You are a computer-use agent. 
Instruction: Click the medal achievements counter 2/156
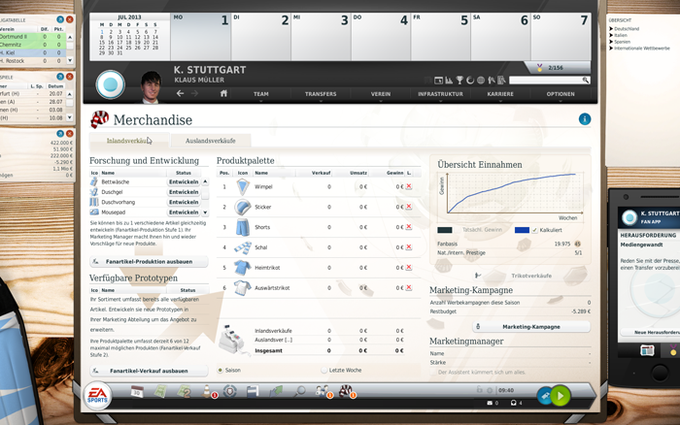coord(557,68)
